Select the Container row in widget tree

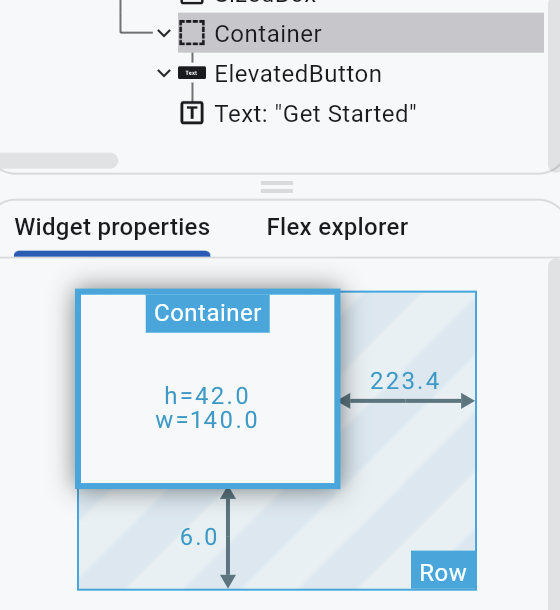click(361, 33)
